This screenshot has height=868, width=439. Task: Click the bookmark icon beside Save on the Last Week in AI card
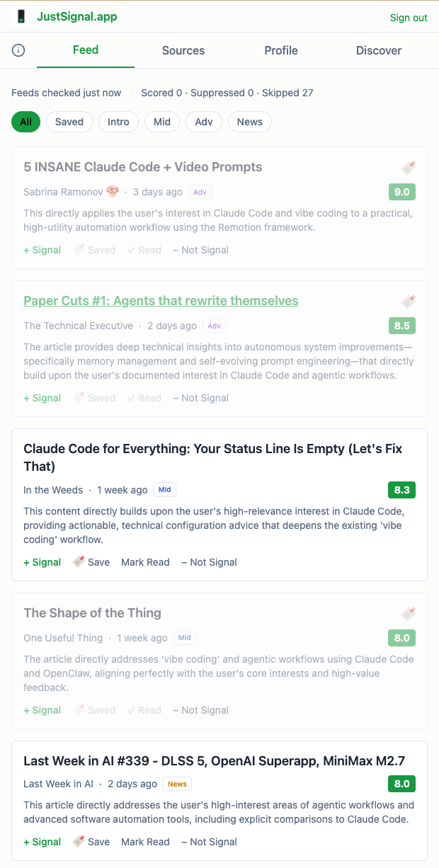click(78, 840)
